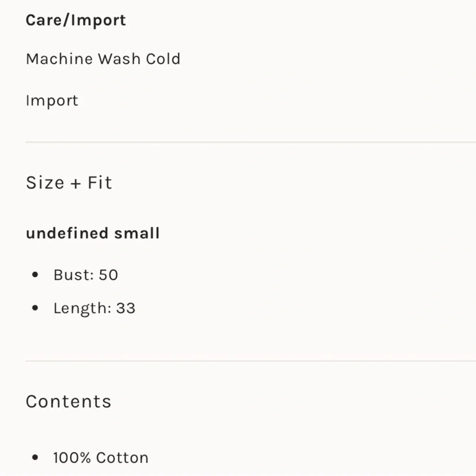
Task: Click the undefined small subheading
Action: pyautogui.click(x=93, y=233)
